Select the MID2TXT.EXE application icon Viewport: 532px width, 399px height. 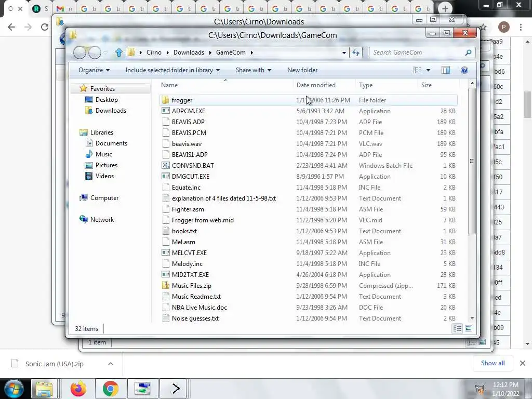click(x=166, y=274)
